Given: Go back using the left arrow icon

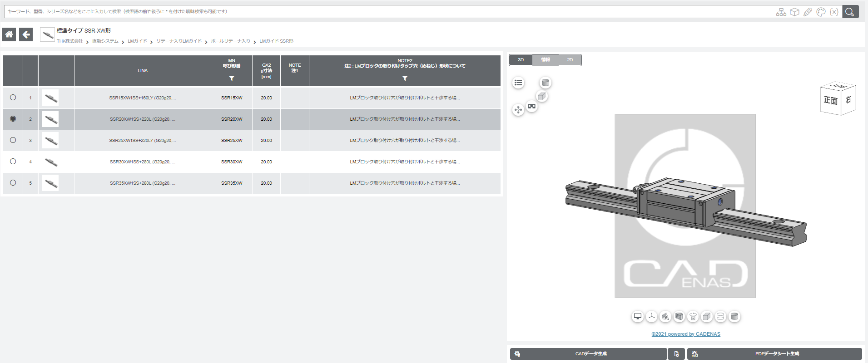Looking at the screenshot, I should pos(26,34).
